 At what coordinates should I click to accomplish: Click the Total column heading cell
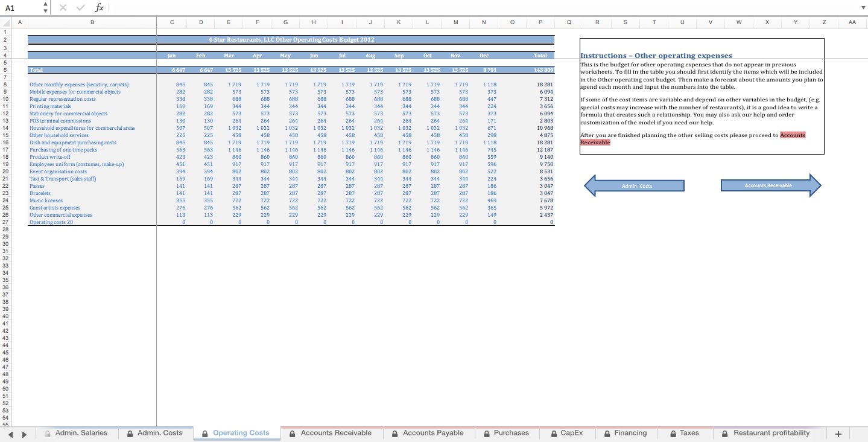(x=540, y=56)
